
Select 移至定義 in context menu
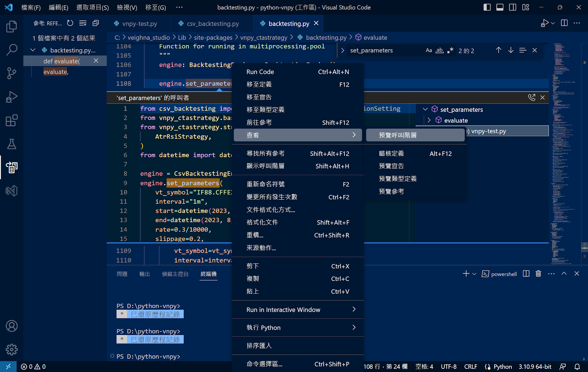tap(298, 84)
